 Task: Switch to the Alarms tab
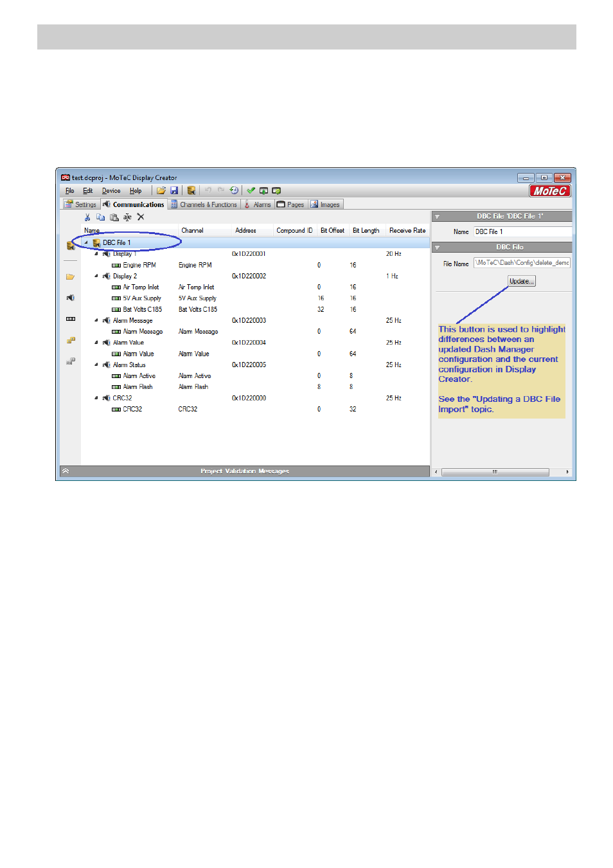(x=258, y=204)
